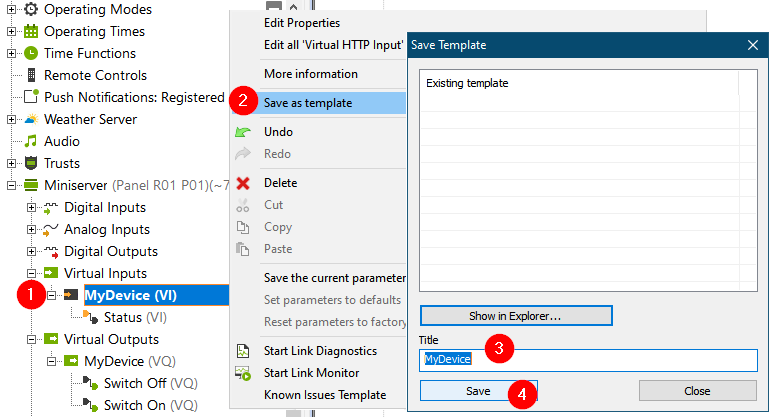Select Edit Properties in context menu
Screen dimensions: 771x417
pos(302,22)
